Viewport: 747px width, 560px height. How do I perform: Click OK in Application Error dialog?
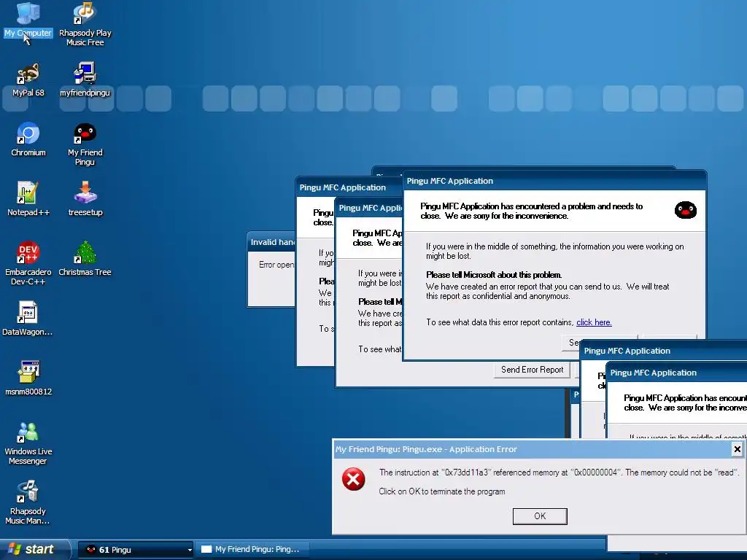tap(540, 516)
